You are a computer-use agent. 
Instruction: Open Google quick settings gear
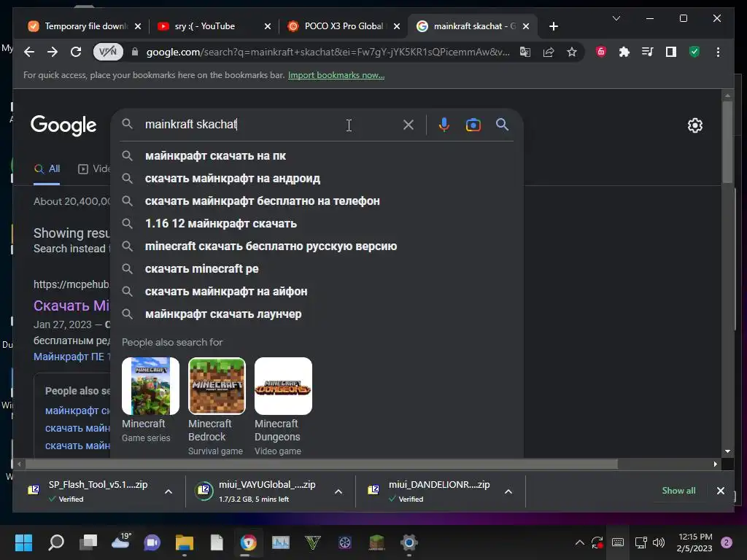(695, 125)
